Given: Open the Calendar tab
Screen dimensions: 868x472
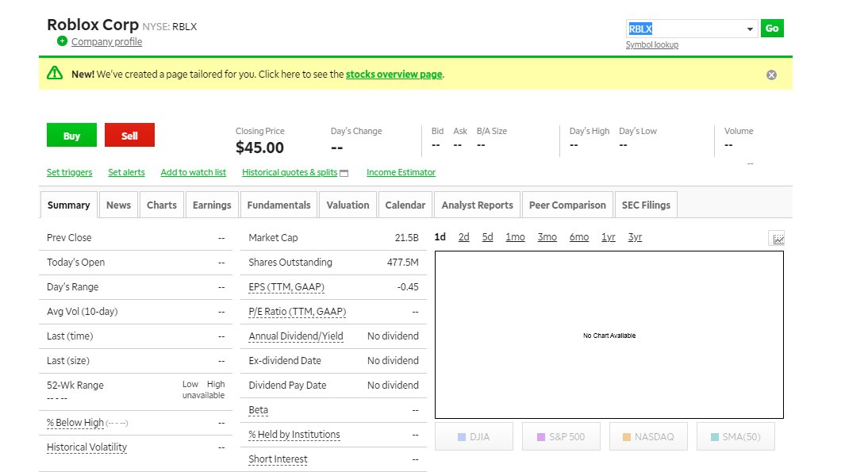Looking at the screenshot, I should [x=405, y=205].
